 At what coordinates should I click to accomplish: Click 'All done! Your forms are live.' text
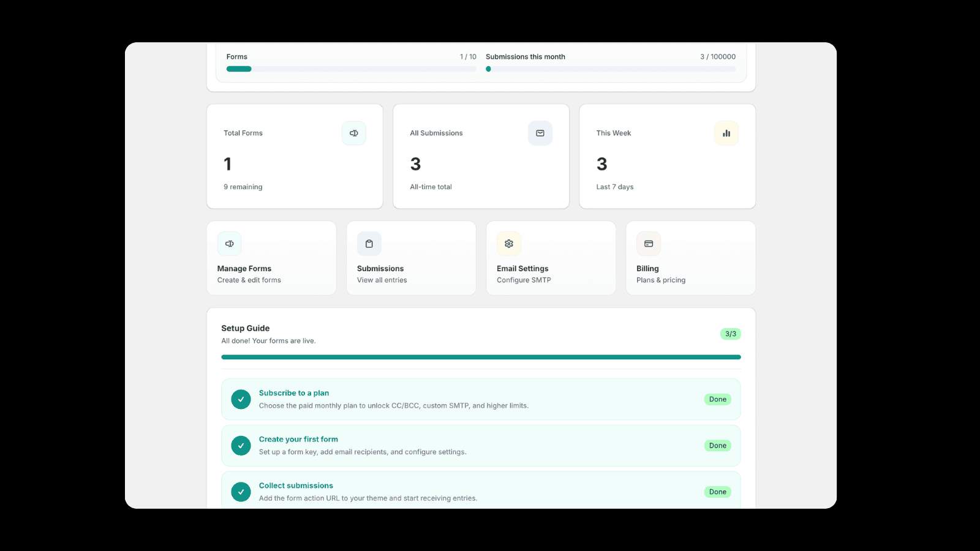[268, 341]
